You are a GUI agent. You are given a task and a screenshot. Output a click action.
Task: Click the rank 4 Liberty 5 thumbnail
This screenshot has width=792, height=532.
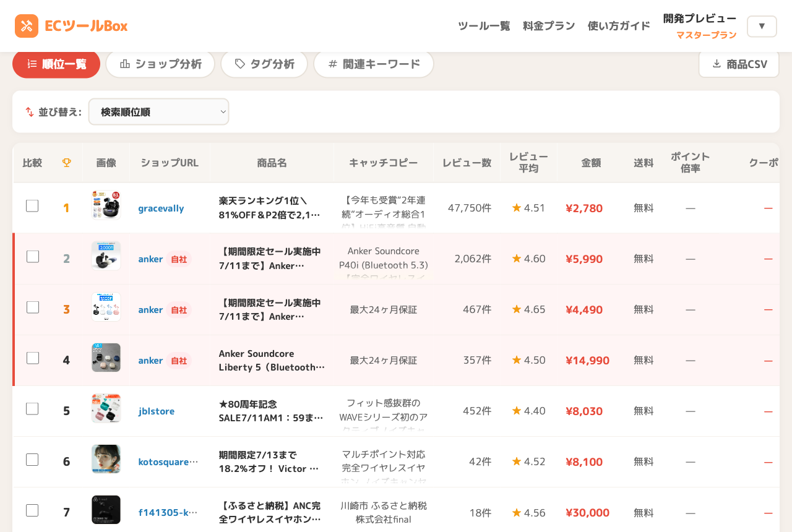click(x=106, y=358)
